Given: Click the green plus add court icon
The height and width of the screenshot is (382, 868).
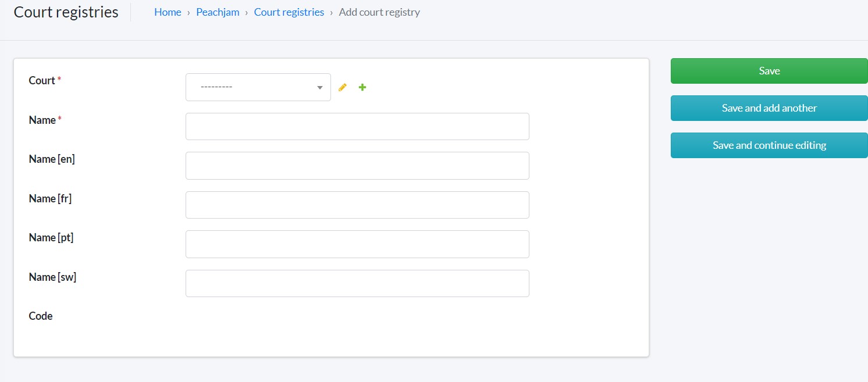Looking at the screenshot, I should [362, 87].
